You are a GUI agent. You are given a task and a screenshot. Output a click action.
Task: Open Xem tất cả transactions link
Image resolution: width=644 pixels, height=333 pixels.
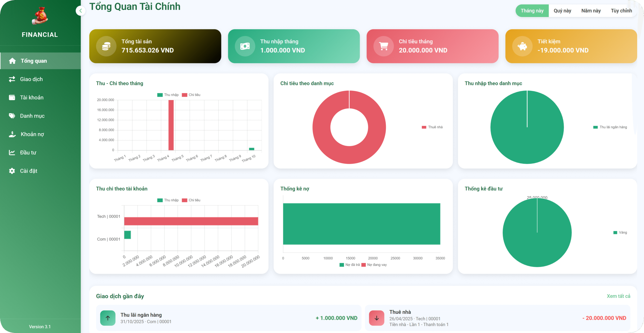click(618, 296)
